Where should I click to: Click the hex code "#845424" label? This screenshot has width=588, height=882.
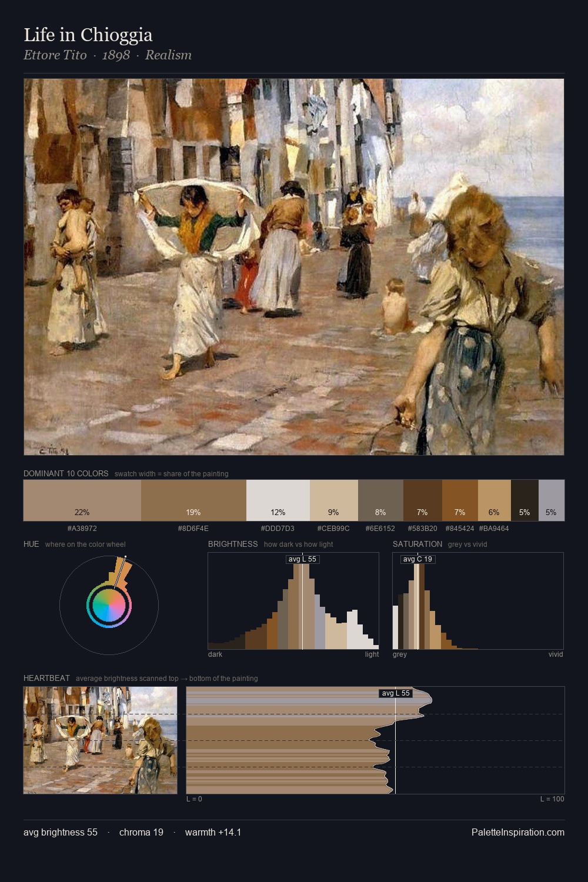pos(460,528)
